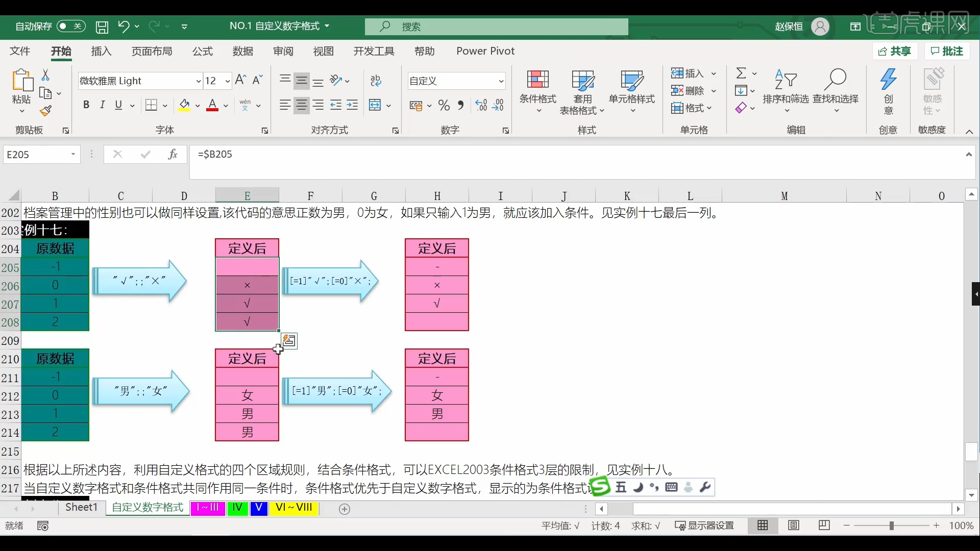
Task: Add a new worksheet with the plus button
Action: (345, 509)
